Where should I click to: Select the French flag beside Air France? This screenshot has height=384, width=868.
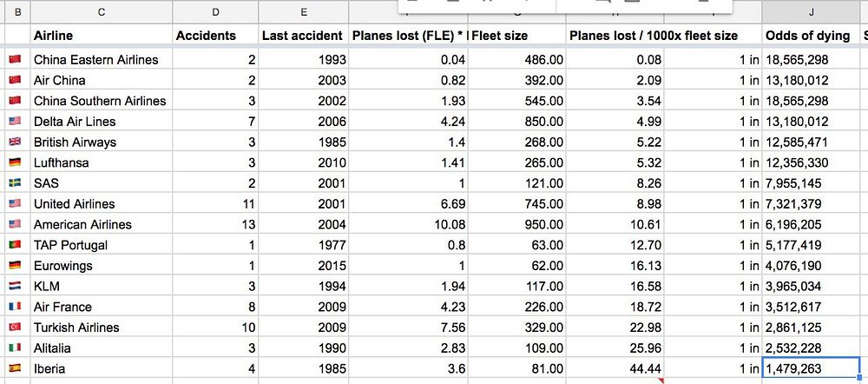[x=15, y=308]
